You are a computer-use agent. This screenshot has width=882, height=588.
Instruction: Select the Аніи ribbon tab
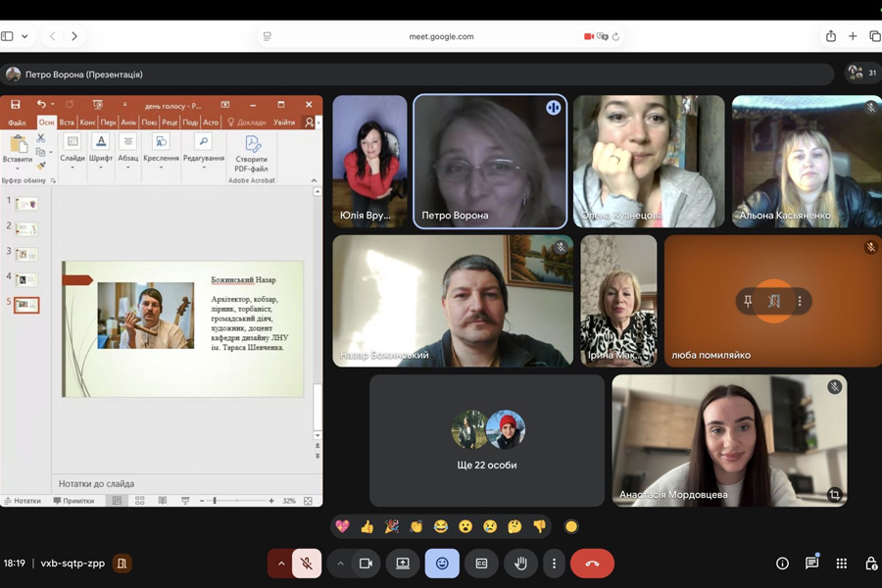(128, 122)
